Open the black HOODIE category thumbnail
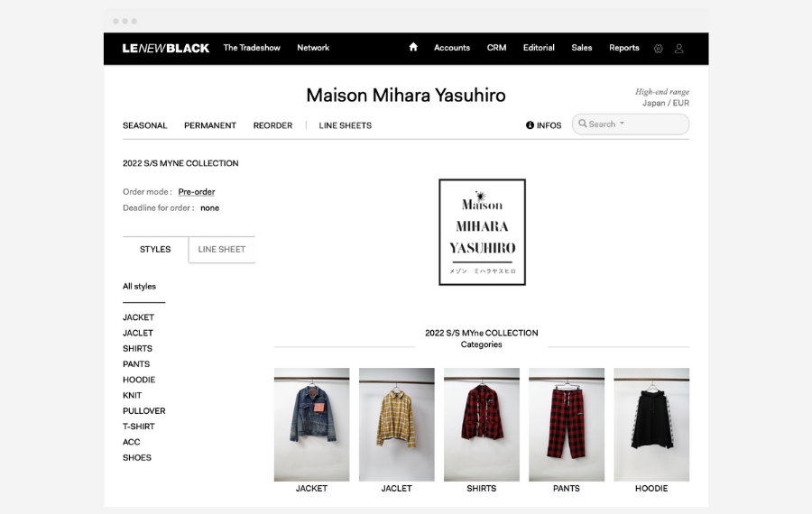812x514 pixels. point(651,425)
